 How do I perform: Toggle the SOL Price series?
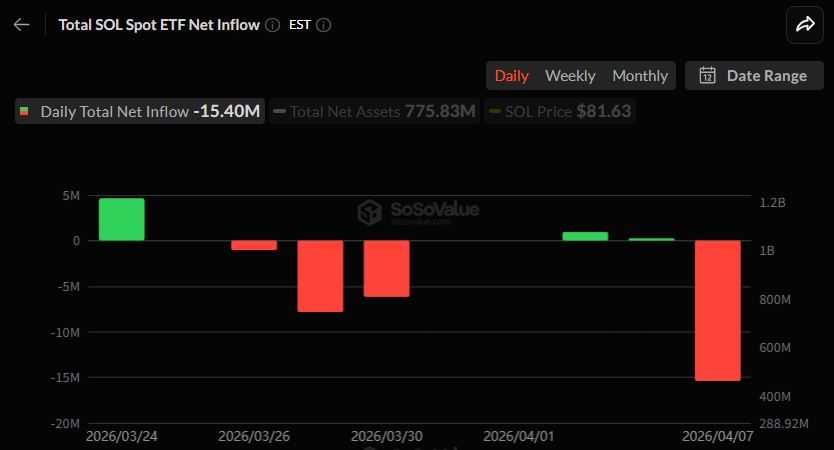pyautogui.click(x=560, y=111)
